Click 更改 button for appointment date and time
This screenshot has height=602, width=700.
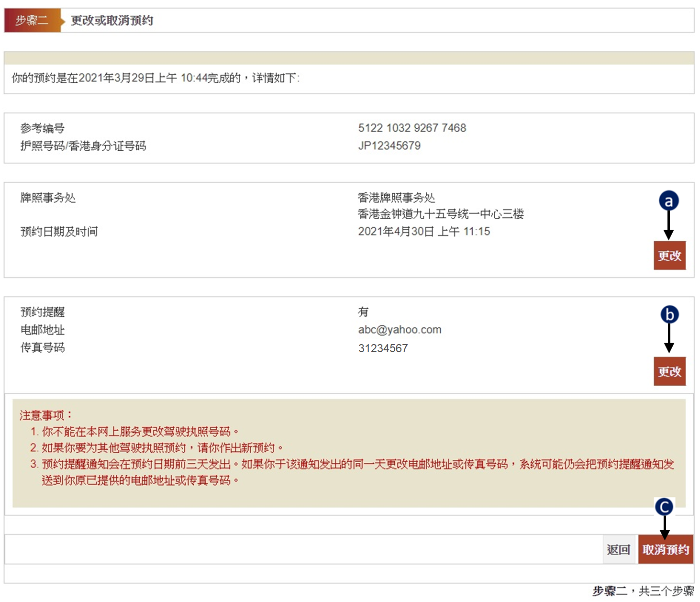(669, 256)
